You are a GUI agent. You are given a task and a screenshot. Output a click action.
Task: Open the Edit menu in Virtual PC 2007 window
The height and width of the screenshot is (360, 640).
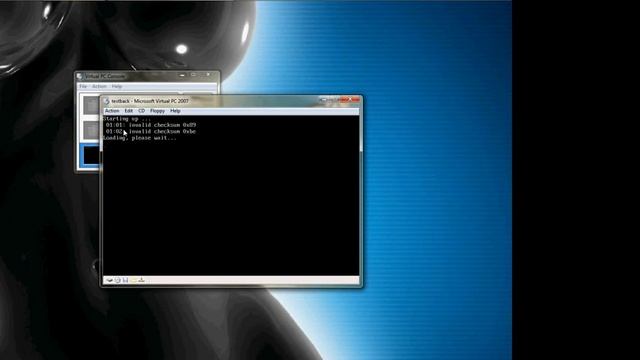[129, 111]
